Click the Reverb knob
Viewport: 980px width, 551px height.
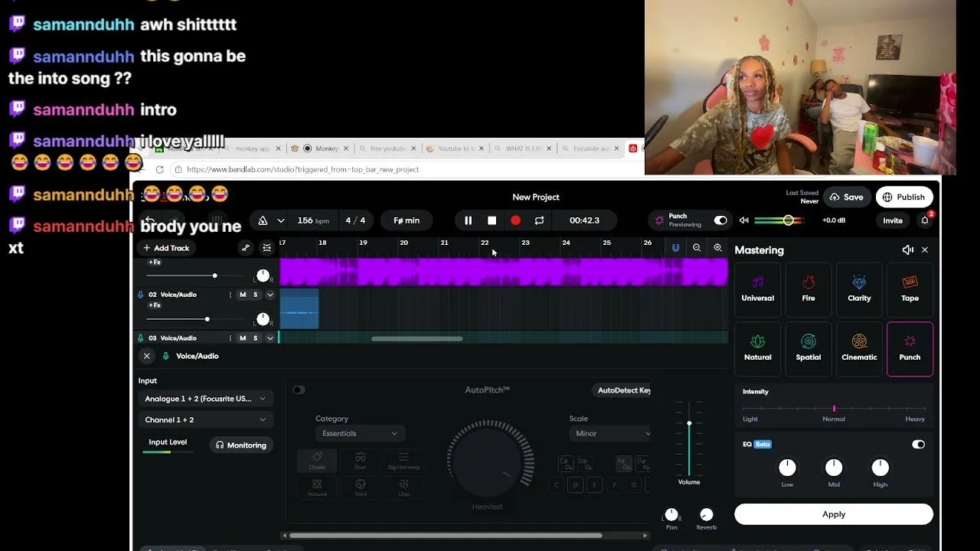[x=707, y=515]
